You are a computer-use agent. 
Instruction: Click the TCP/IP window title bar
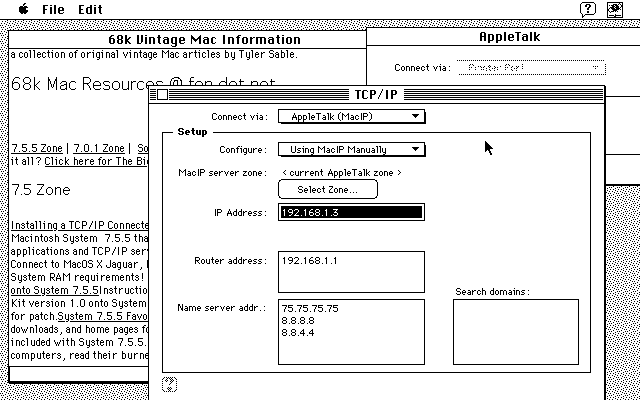[x=376, y=95]
